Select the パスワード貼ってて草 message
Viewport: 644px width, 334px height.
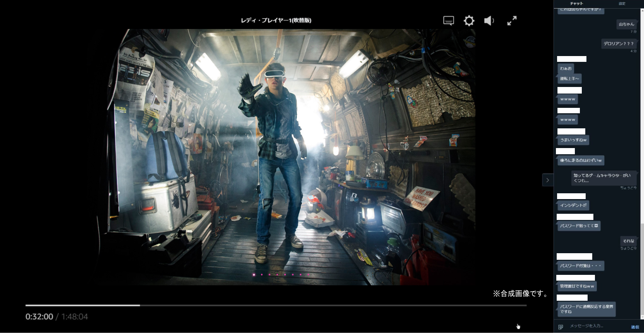(x=579, y=226)
